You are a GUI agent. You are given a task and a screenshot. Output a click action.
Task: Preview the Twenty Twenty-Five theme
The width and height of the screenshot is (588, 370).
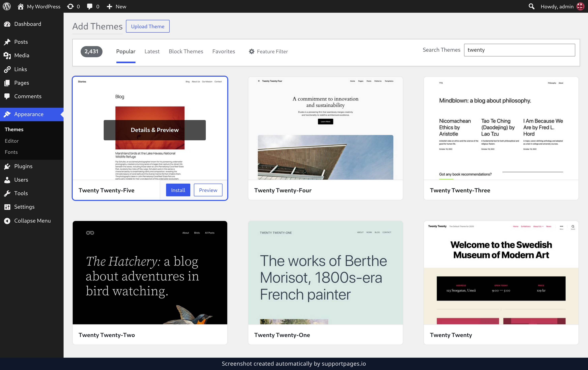[208, 190]
